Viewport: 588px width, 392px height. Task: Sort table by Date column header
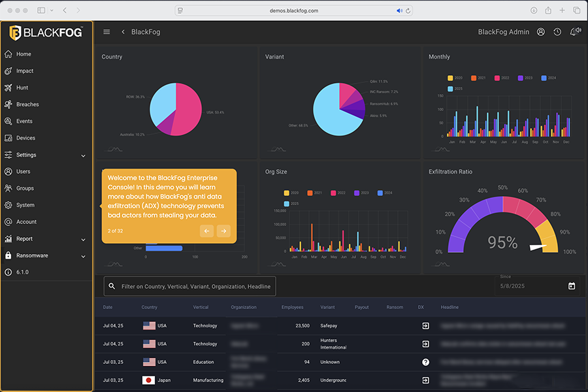tap(108, 307)
